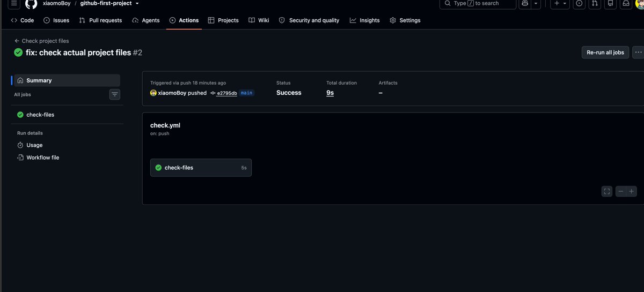Expand the repository name dropdown arrow
This screenshot has width=644, height=292.
(137, 3)
